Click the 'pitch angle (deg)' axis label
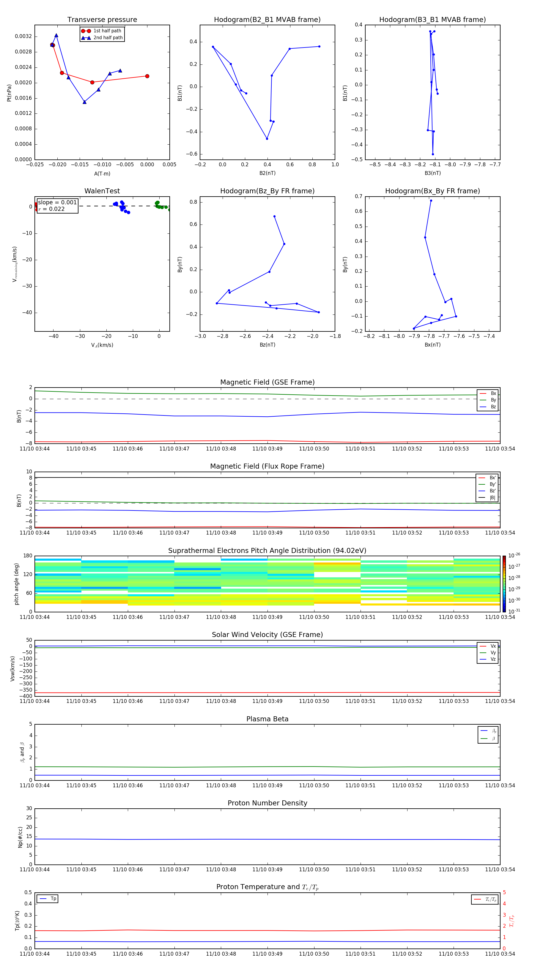535x980 pixels. 16,584
